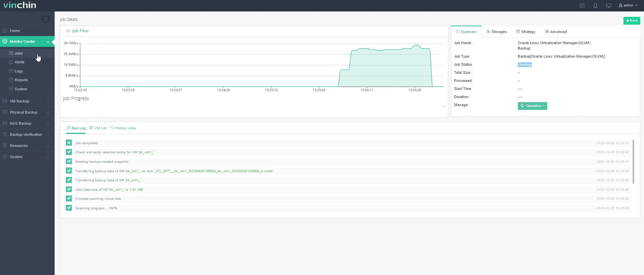644x275 pixels.
Task: Switch to the VM List tab
Action: 98,128
